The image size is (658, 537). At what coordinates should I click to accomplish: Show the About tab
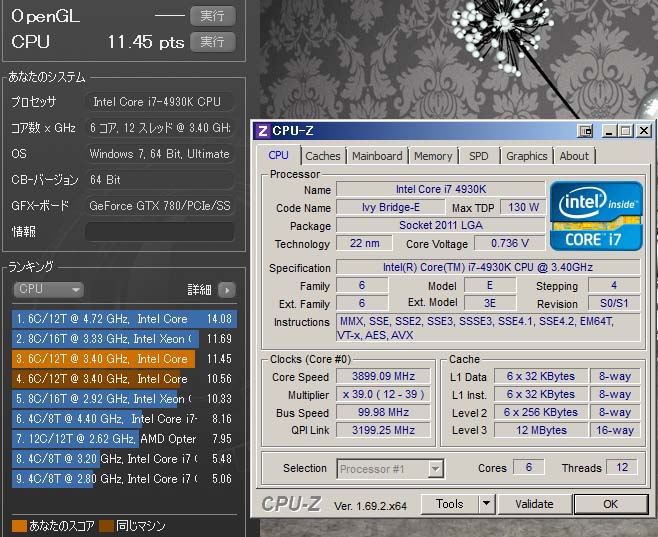pos(574,156)
